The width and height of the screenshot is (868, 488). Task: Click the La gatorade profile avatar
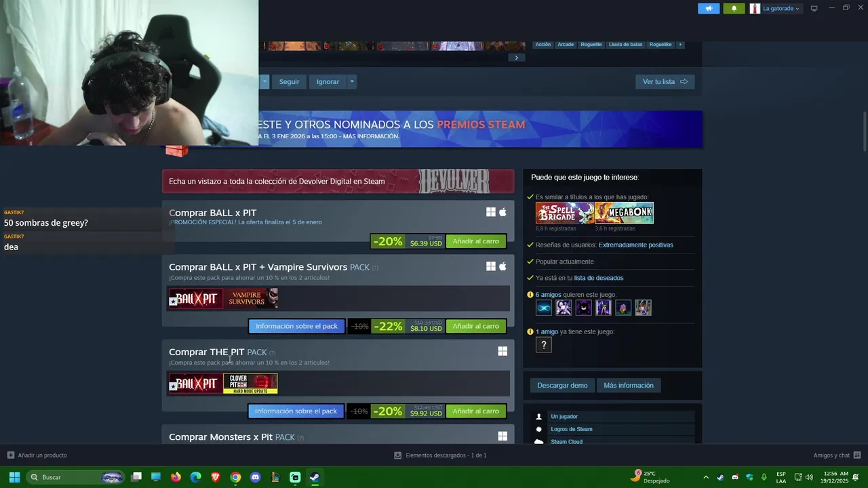pyautogui.click(x=755, y=8)
